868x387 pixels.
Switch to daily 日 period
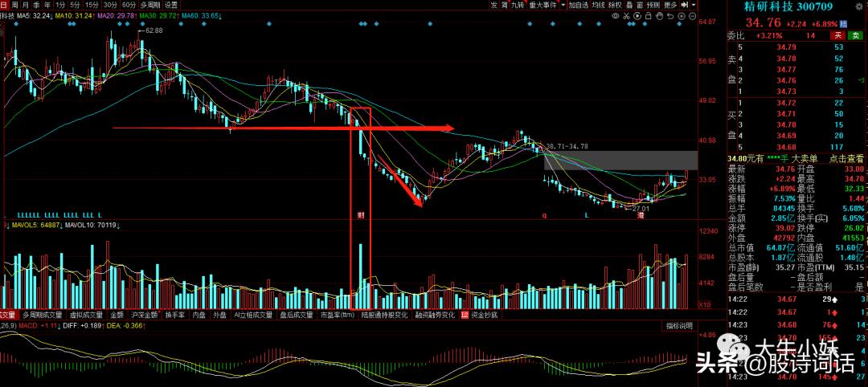coord(3,5)
